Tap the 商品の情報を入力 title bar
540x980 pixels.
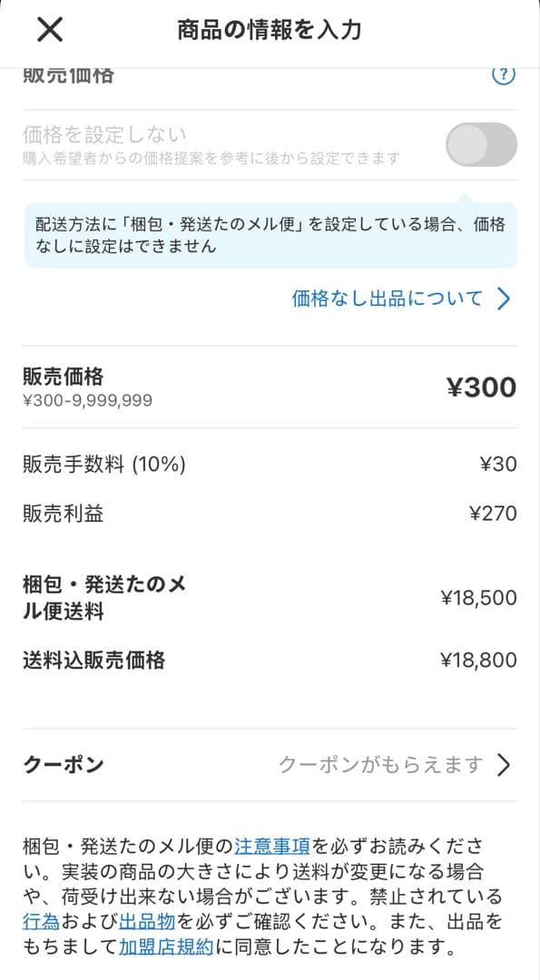pyautogui.click(x=270, y=28)
